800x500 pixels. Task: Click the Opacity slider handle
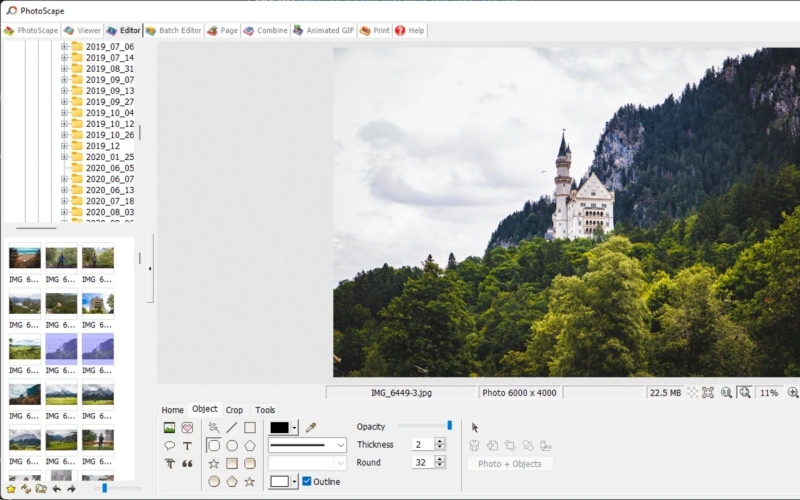point(449,425)
